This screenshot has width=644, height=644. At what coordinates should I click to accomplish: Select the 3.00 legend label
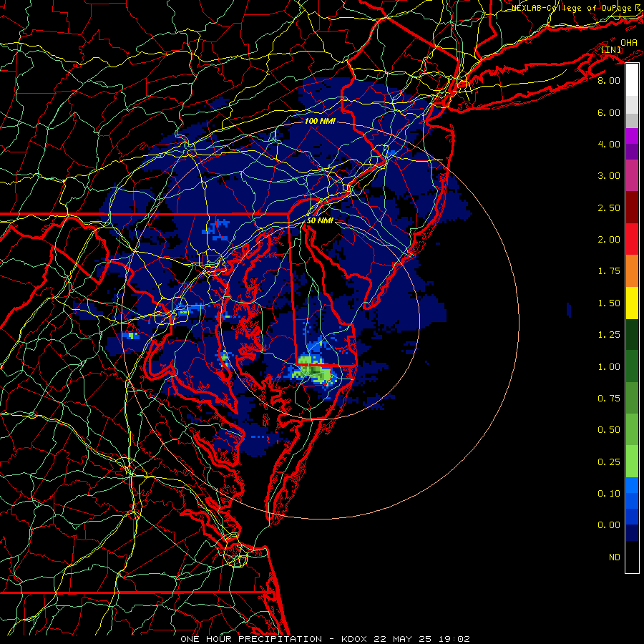coord(609,176)
